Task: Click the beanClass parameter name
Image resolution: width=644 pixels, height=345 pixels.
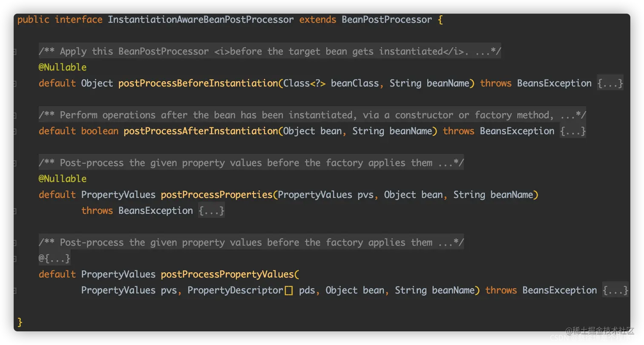Action: [355, 83]
